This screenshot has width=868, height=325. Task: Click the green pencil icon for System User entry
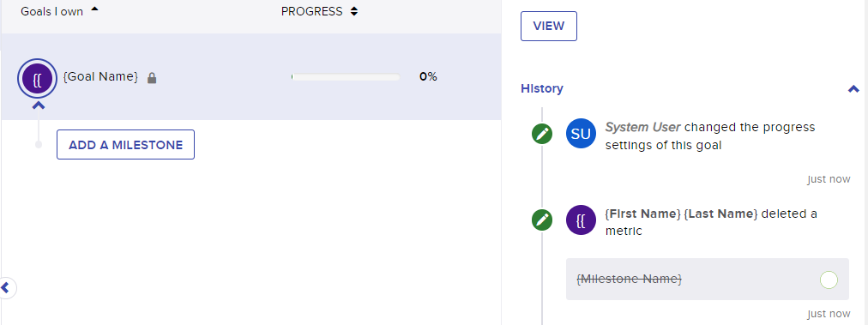point(542,134)
